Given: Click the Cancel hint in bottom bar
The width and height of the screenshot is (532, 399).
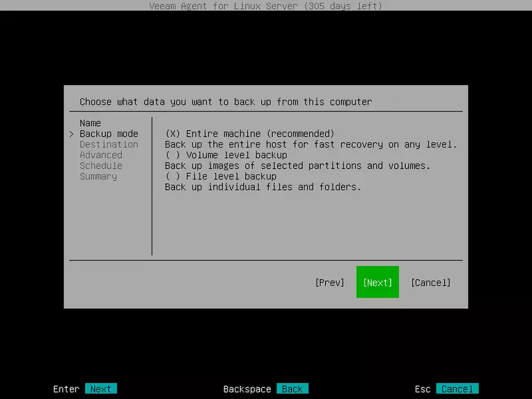Looking at the screenshot, I should [x=457, y=389].
